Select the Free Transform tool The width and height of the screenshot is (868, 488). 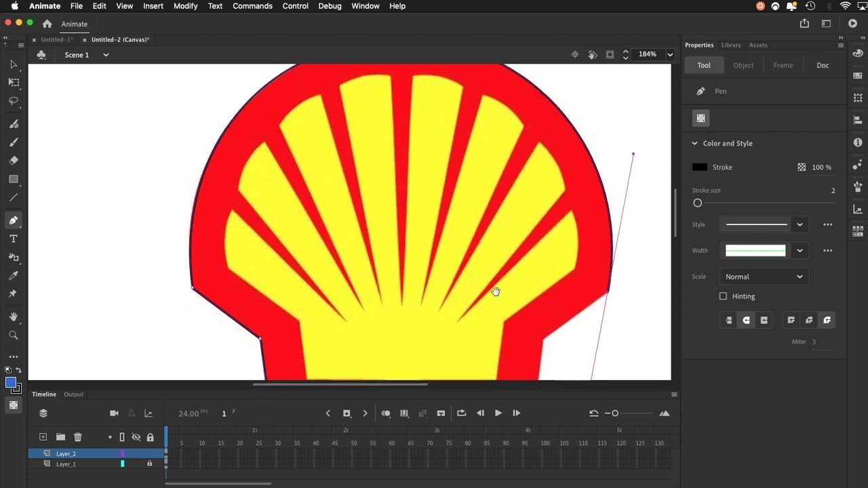(13, 82)
